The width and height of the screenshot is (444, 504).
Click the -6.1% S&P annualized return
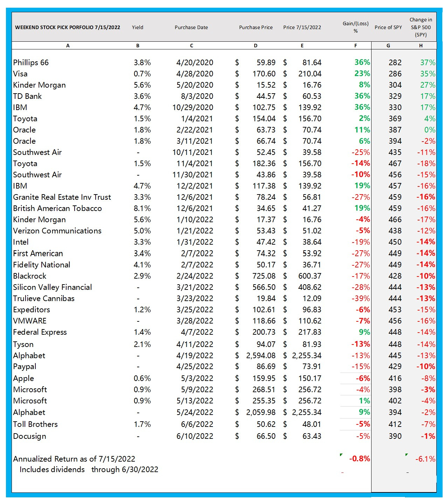point(425,459)
